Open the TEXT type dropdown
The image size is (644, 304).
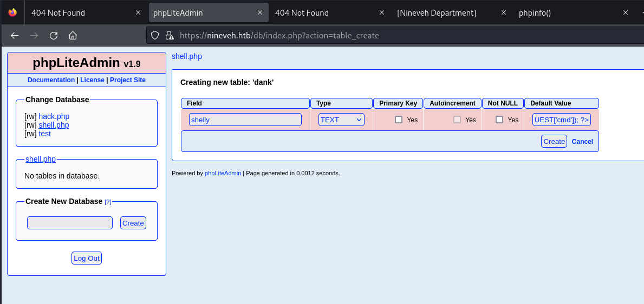(341, 120)
